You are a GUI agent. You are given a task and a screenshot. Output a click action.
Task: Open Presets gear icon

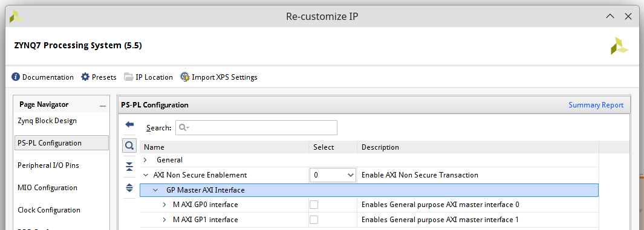pos(85,77)
